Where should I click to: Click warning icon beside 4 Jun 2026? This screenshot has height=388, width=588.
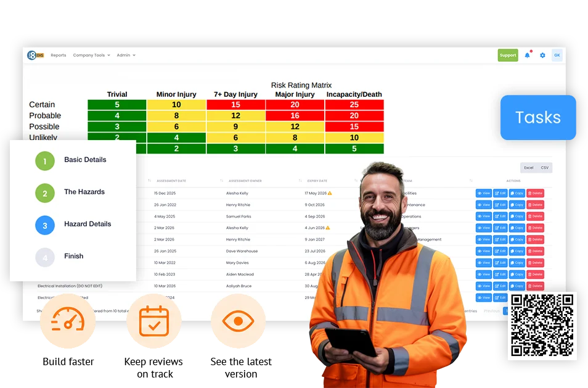click(x=328, y=228)
